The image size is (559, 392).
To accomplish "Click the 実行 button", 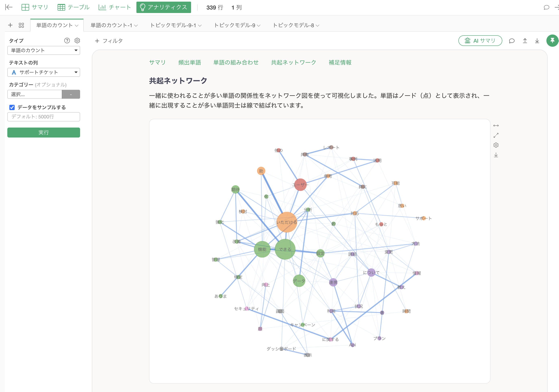I will (44, 133).
